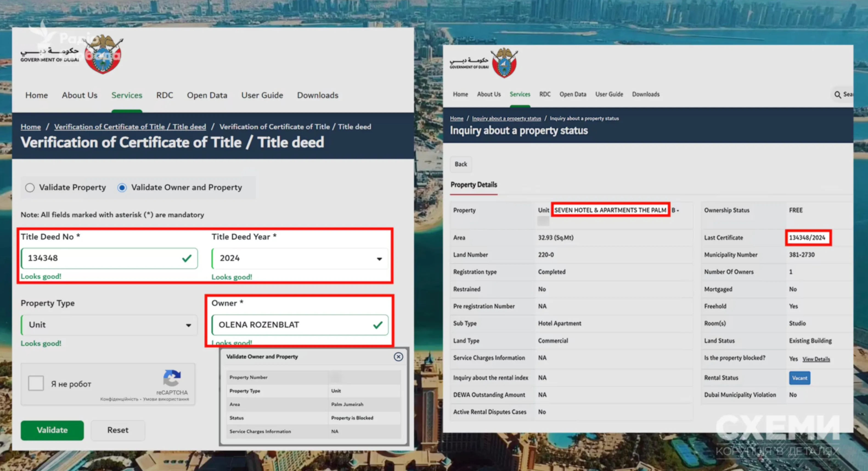Screen dimensions: 868x471
Task: Check the reCAPTCHA not-a-robot checkbox
Action: coord(36,383)
